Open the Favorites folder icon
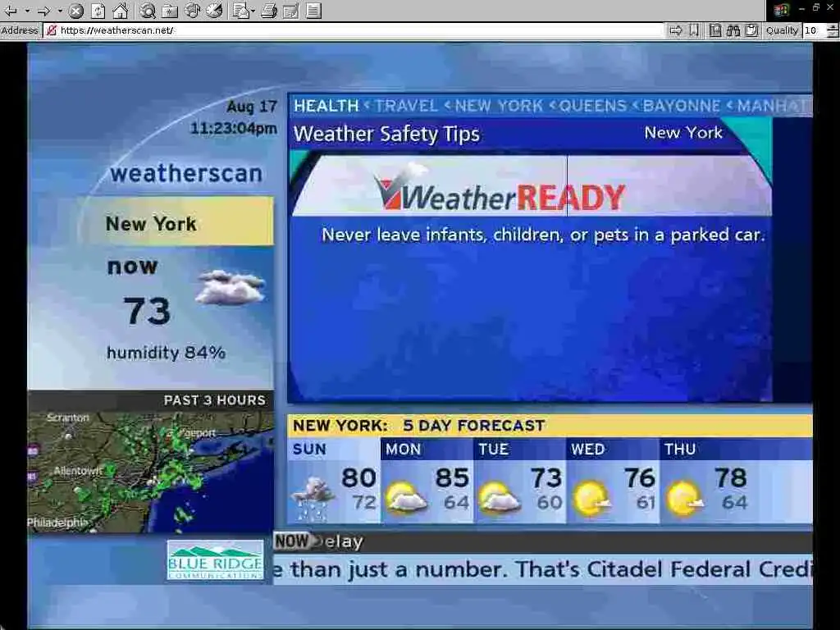Viewport: 840px width, 630px height. [169, 10]
